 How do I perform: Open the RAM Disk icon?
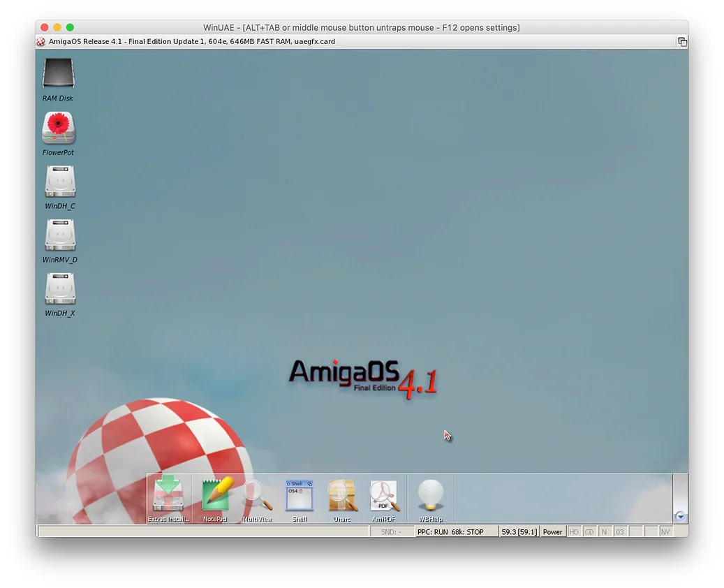coord(59,74)
